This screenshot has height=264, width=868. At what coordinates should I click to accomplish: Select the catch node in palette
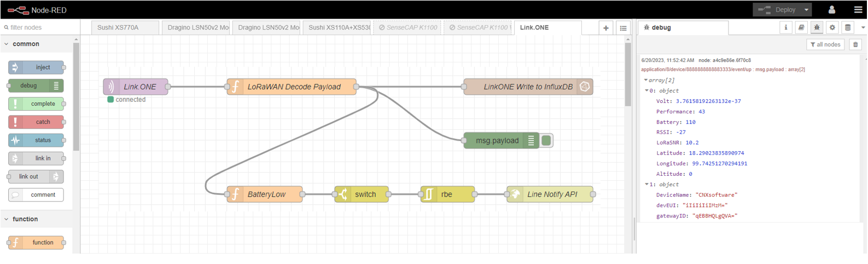[36, 122]
